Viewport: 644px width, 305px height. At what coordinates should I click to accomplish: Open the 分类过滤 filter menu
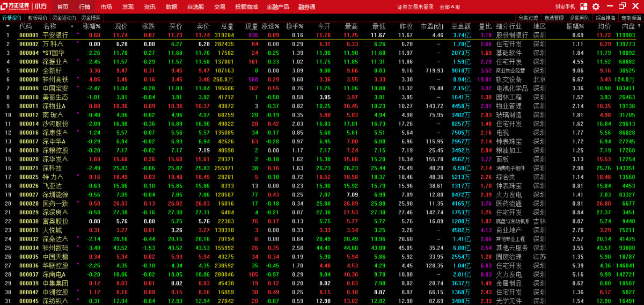[x=528, y=17]
